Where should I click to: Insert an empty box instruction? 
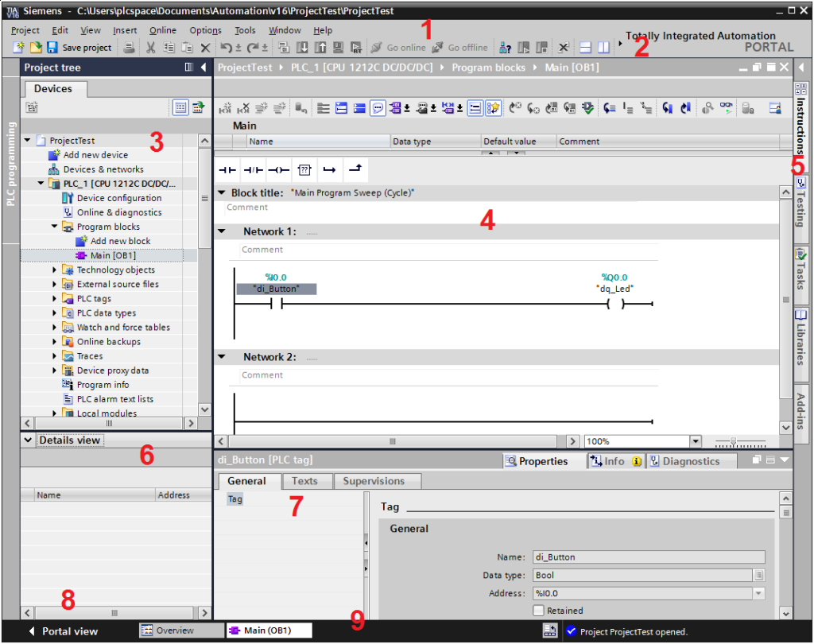304,169
